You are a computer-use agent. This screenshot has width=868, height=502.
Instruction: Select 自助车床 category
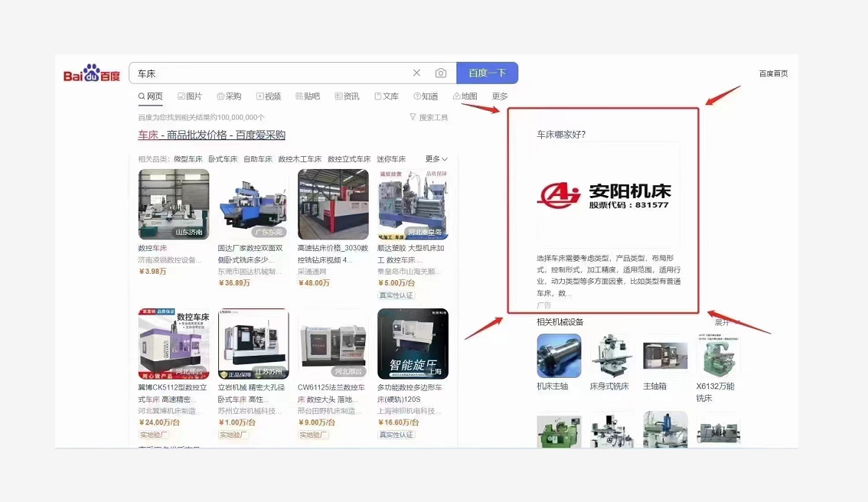(258, 159)
